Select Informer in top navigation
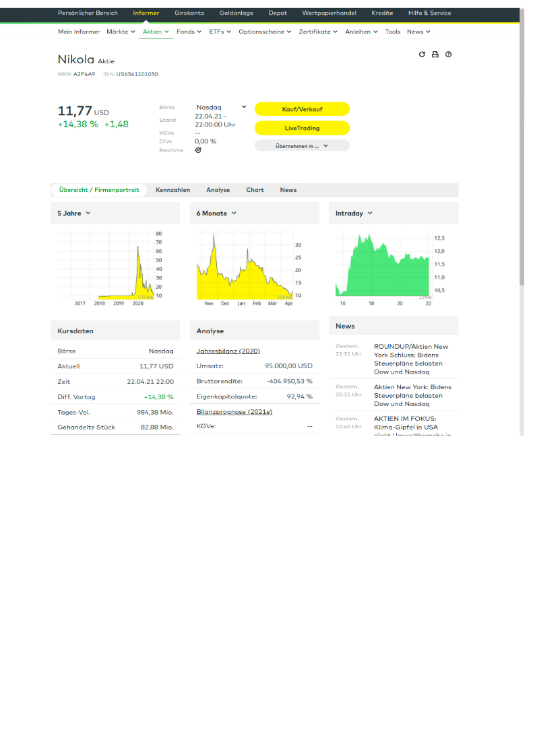Image resolution: width=535 pixels, height=756 pixels. 146,13
